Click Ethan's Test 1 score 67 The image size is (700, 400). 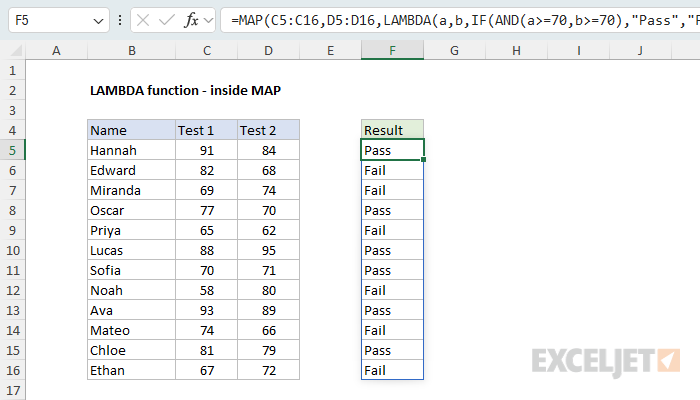[206, 371]
